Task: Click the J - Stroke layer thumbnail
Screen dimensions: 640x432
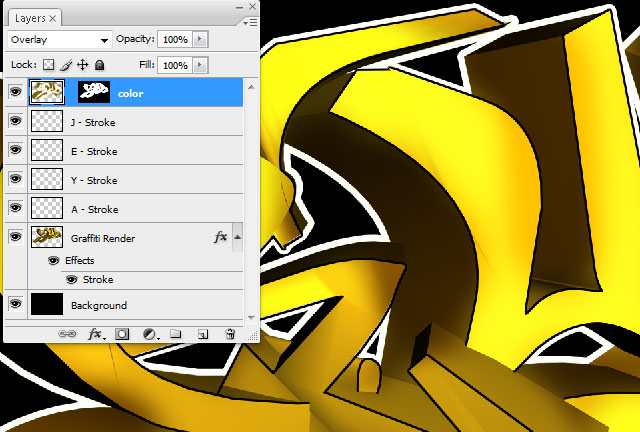Action: click(x=47, y=120)
